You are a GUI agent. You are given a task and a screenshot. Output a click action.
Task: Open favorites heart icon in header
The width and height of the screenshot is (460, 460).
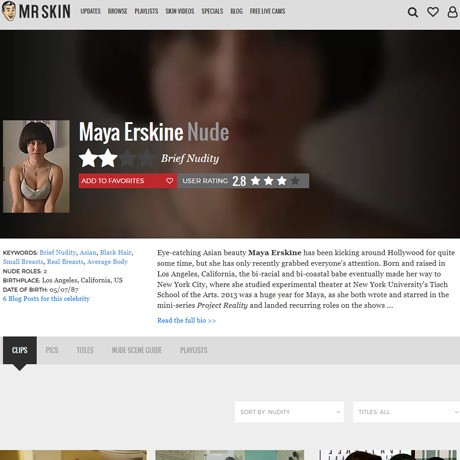pyautogui.click(x=433, y=12)
